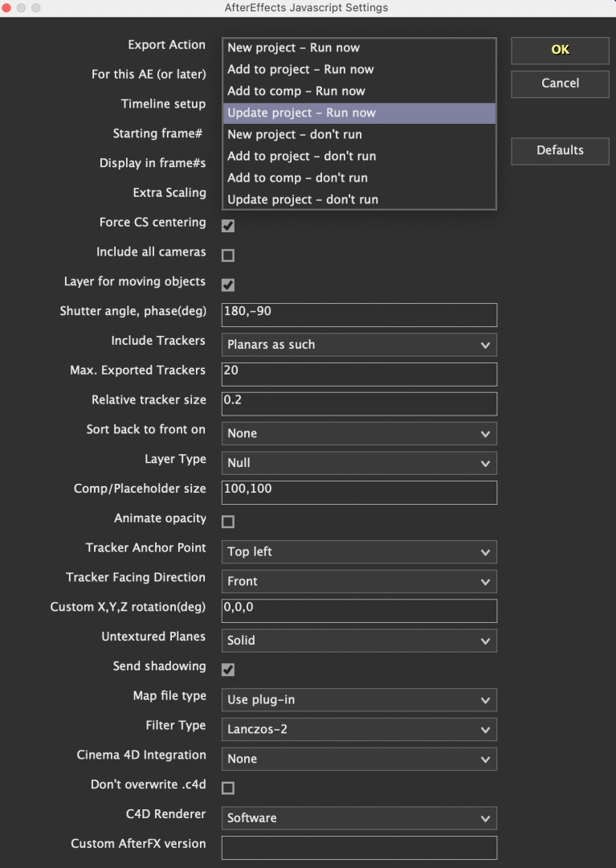Select 'Update project – don't run' entry
Viewport: 616px width, 868px height.
pyautogui.click(x=358, y=199)
